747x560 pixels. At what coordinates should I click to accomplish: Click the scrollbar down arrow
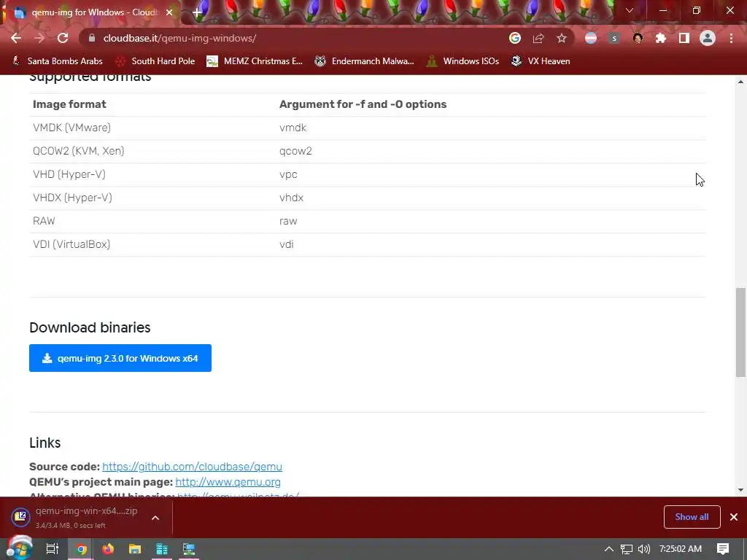tap(740, 489)
